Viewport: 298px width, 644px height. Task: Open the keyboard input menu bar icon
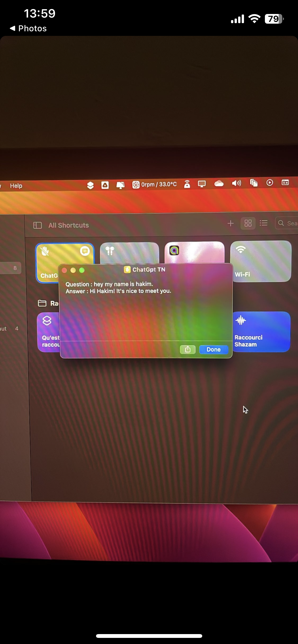285,182
